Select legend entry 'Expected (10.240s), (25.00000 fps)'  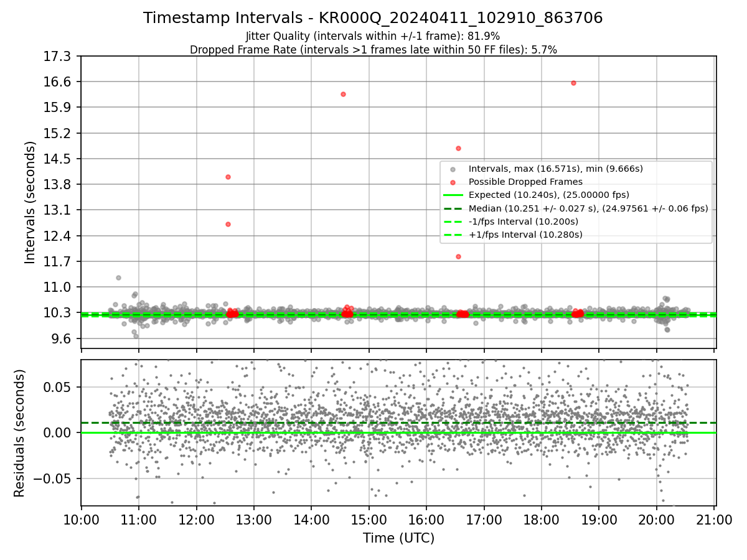click(548, 195)
